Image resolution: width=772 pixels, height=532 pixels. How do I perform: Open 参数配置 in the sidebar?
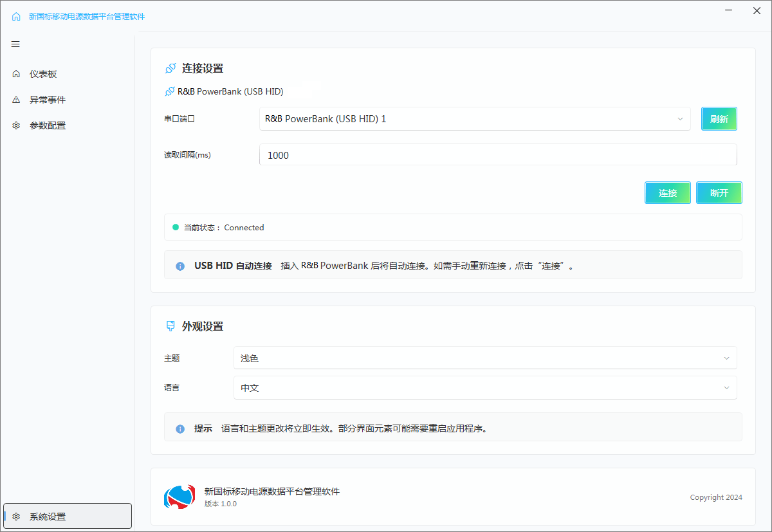(x=48, y=125)
